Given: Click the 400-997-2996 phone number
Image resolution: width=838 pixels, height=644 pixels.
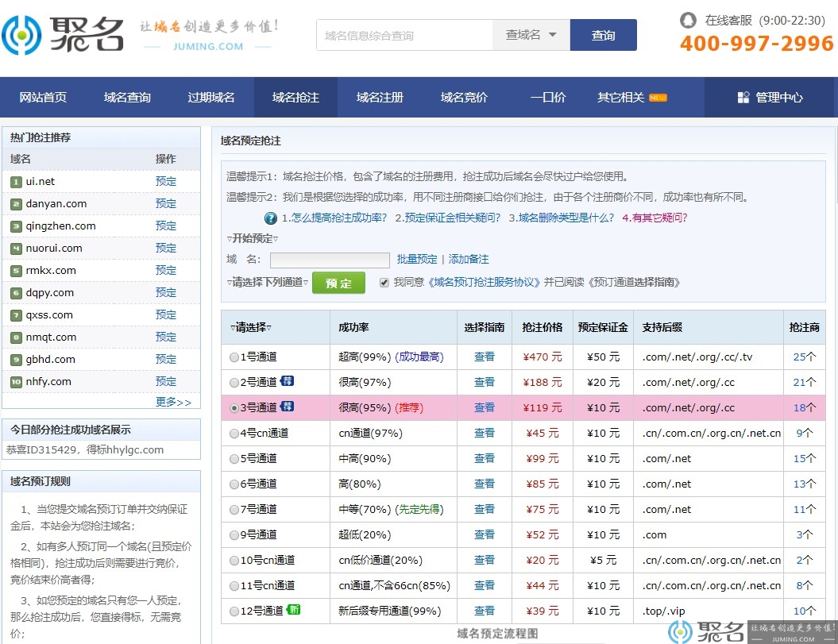Looking at the screenshot, I should click(756, 44).
